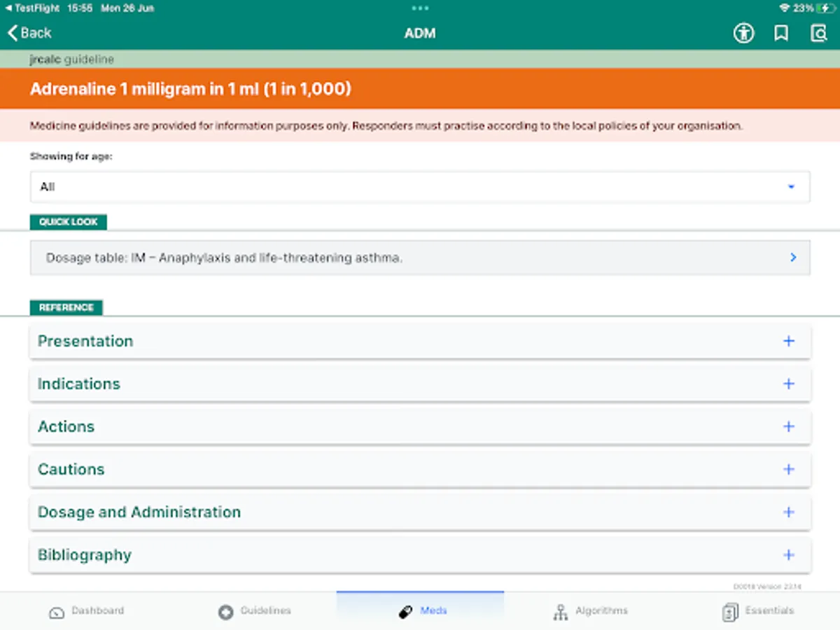The width and height of the screenshot is (840, 630).
Task: Click the plus icon beside Presentation
Action: point(789,341)
